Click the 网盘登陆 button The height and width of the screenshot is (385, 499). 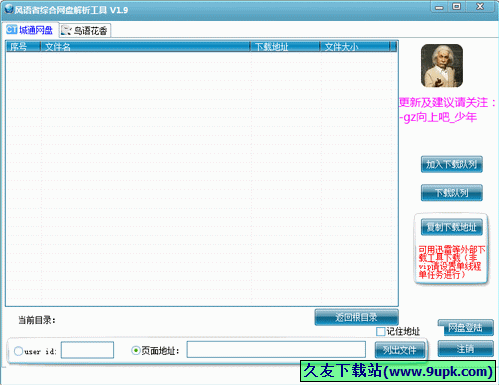click(x=465, y=327)
